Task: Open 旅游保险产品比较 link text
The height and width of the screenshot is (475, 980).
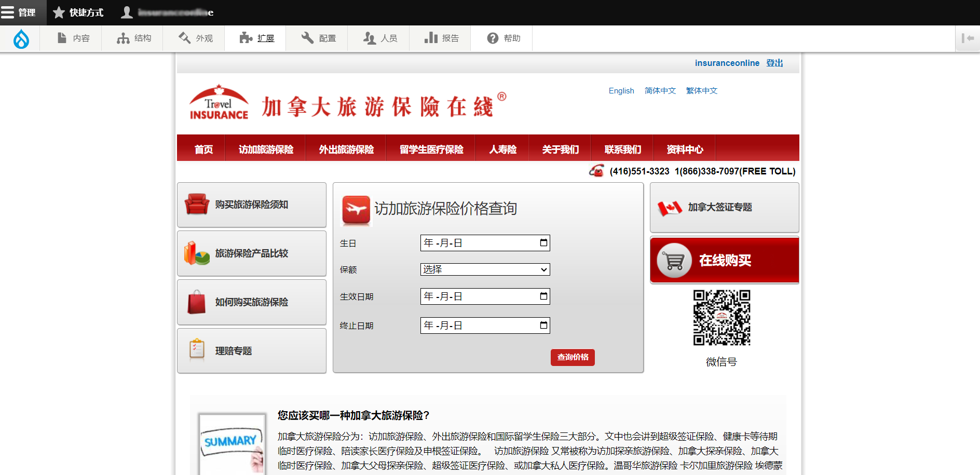Action: pos(252,253)
